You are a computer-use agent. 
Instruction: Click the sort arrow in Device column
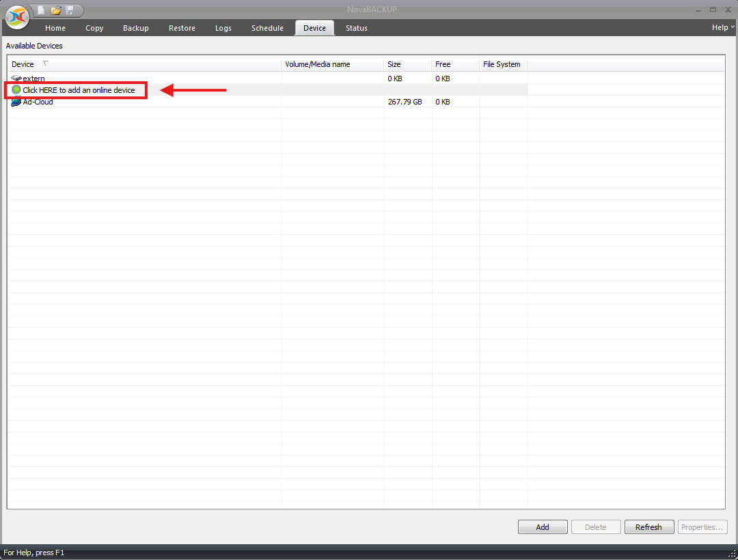[46, 64]
